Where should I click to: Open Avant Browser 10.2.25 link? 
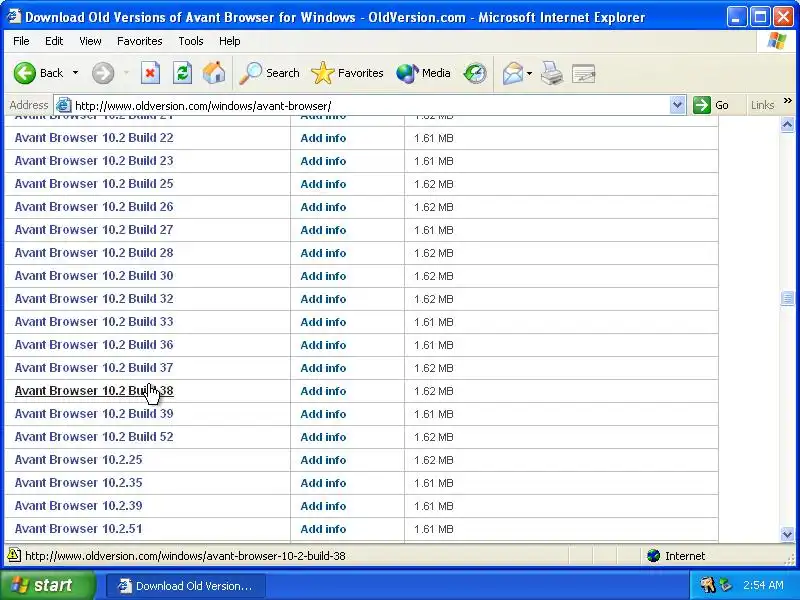(x=79, y=460)
